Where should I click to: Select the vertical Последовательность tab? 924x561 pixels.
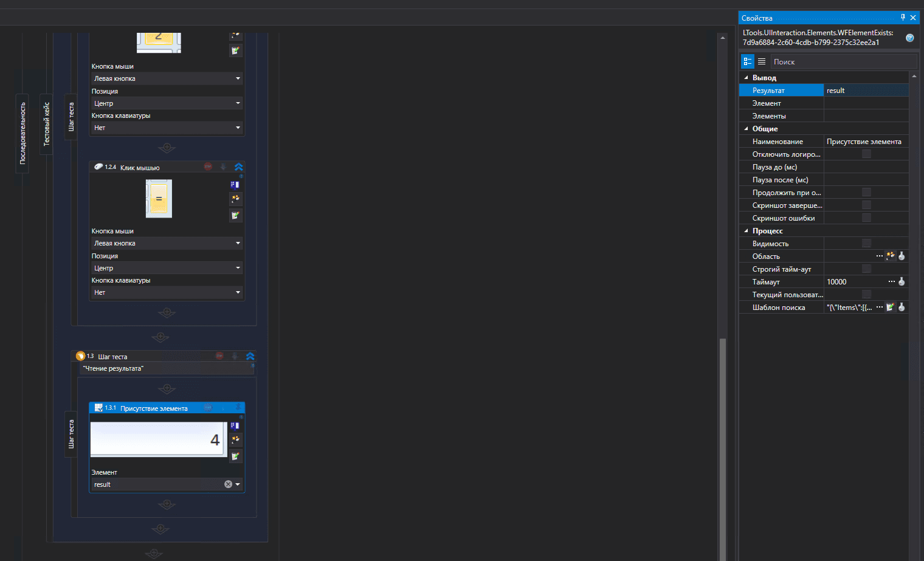tap(22, 133)
